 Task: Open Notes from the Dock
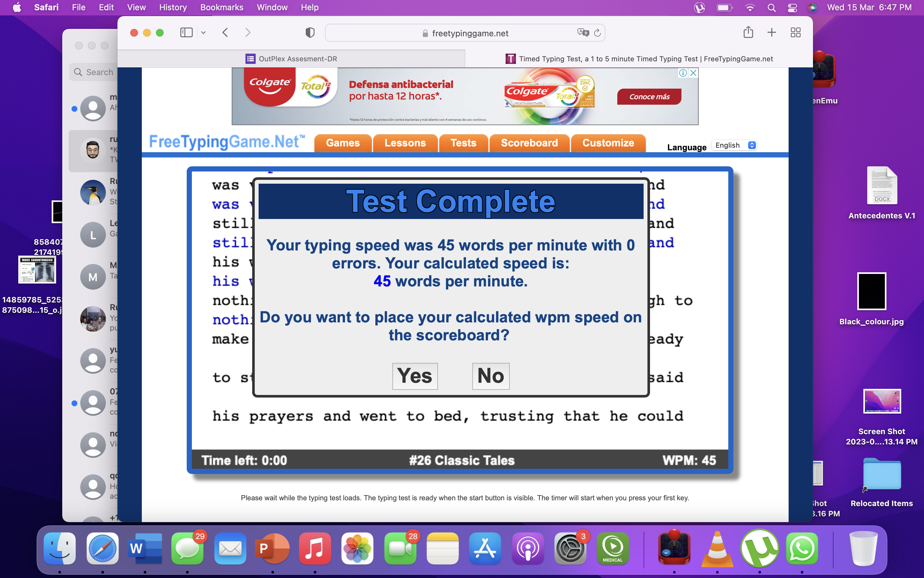(x=442, y=548)
